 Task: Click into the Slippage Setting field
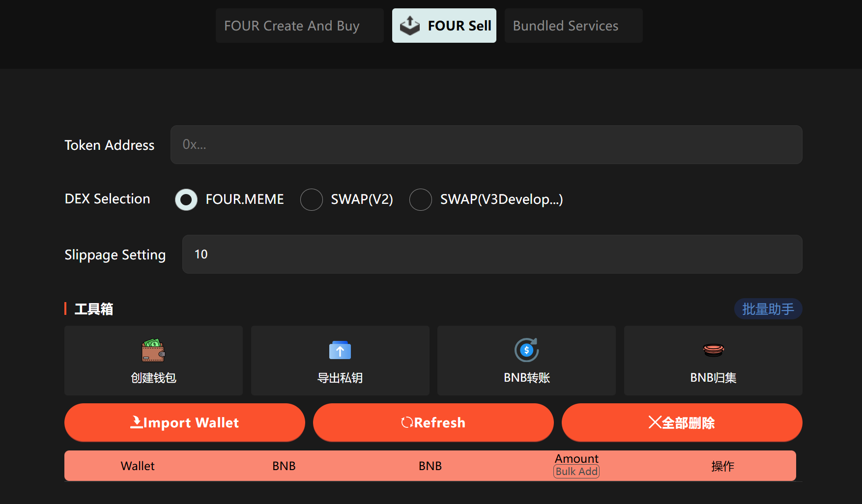pyautogui.click(x=492, y=254)
